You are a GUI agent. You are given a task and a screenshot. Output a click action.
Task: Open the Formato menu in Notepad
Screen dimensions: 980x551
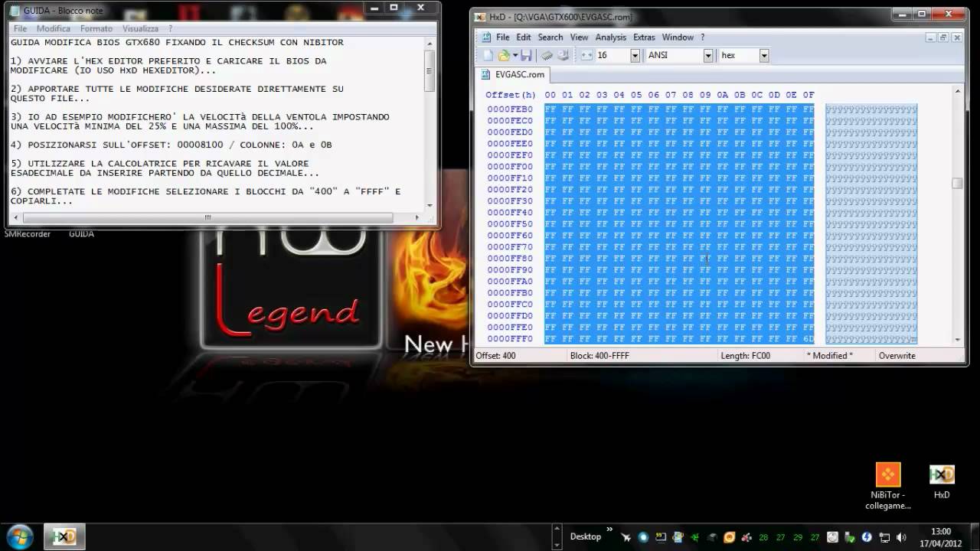click(96, 28)
